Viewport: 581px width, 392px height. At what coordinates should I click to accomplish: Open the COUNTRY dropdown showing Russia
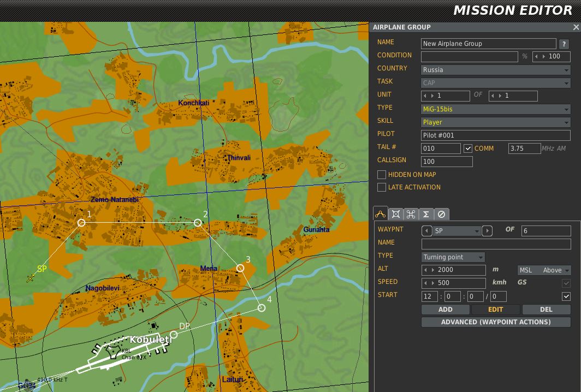pos(495,70)
